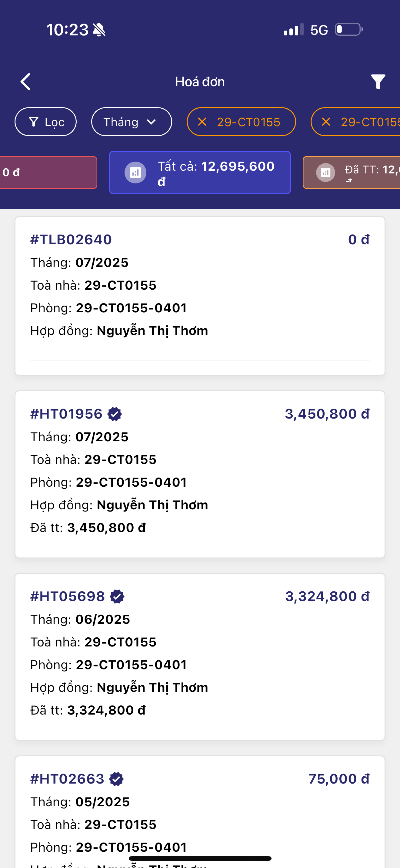Tap verified badge next to #HT01956

coord(115,414)
